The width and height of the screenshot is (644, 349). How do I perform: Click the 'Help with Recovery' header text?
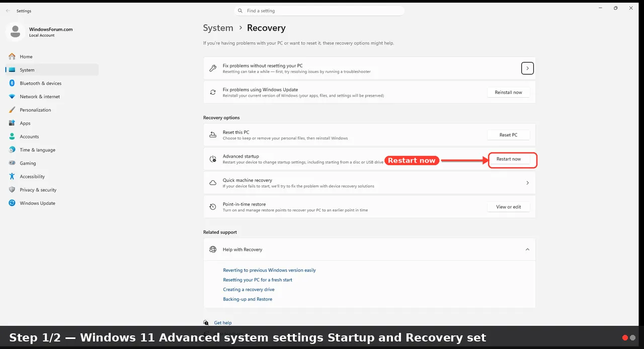point(243,249)
